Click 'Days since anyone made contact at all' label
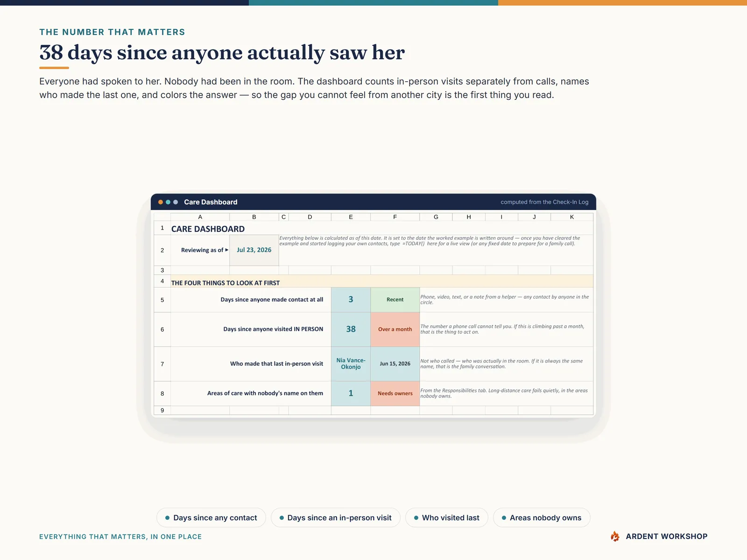The image size is (747, 560). [272, 300]
